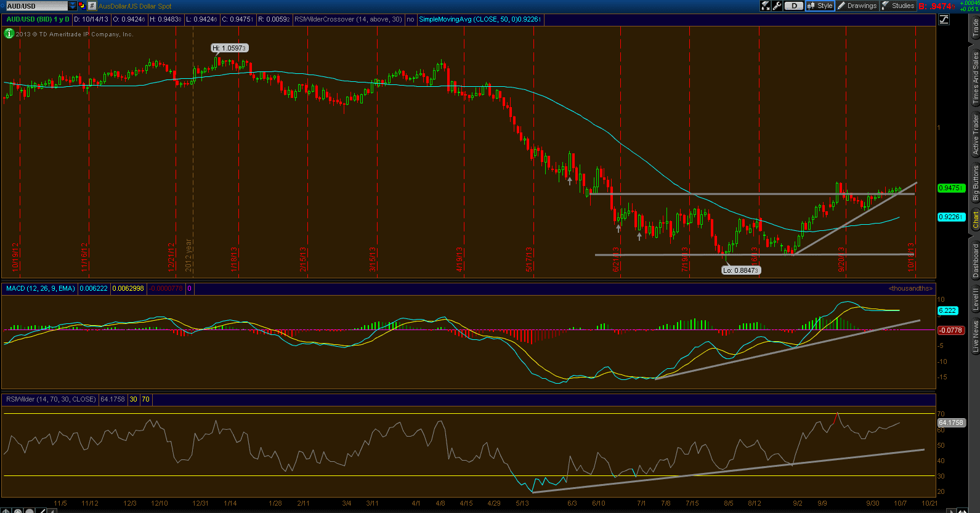This screenshot has width=980, height=513.
Task: Click the 0.9475 current price axis bubble
Action: (950, 188)
